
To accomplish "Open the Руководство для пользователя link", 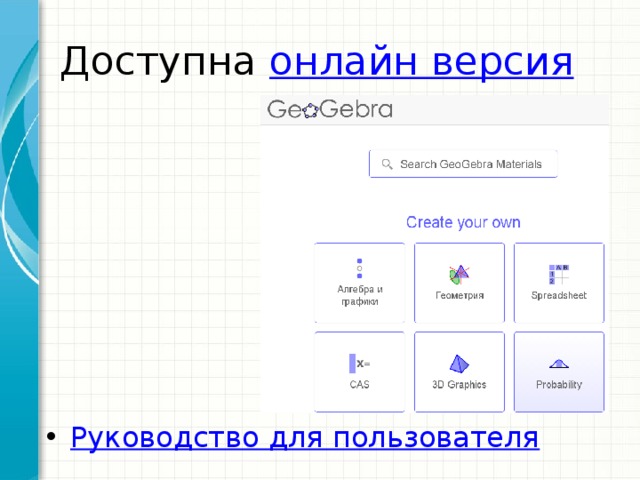I will point(305,438).
